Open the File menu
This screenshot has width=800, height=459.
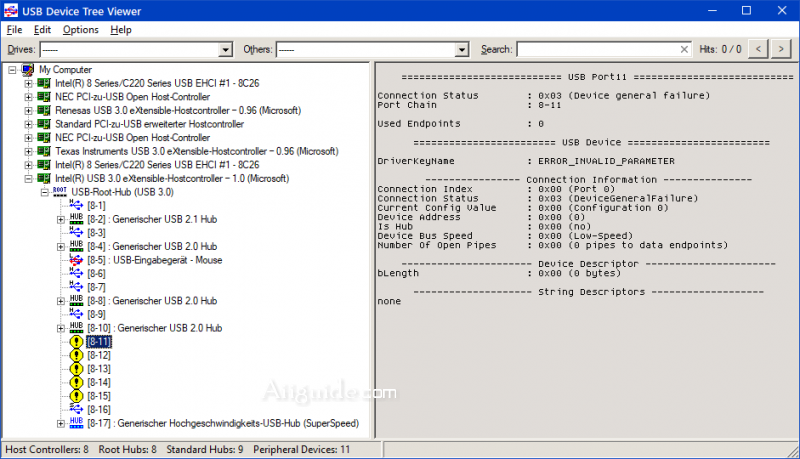tap(14, 30)
